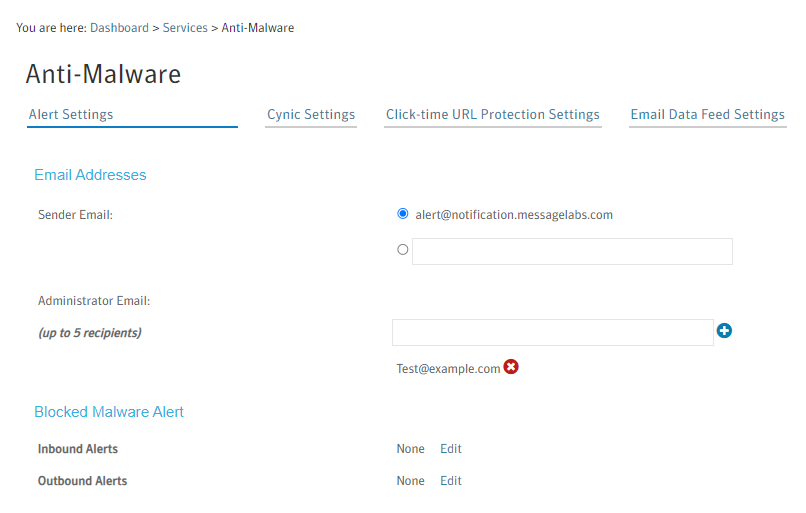Screen dimensions: 806x513
Task: Open the Cynic Settings tab
Action: tap(311, 115)
